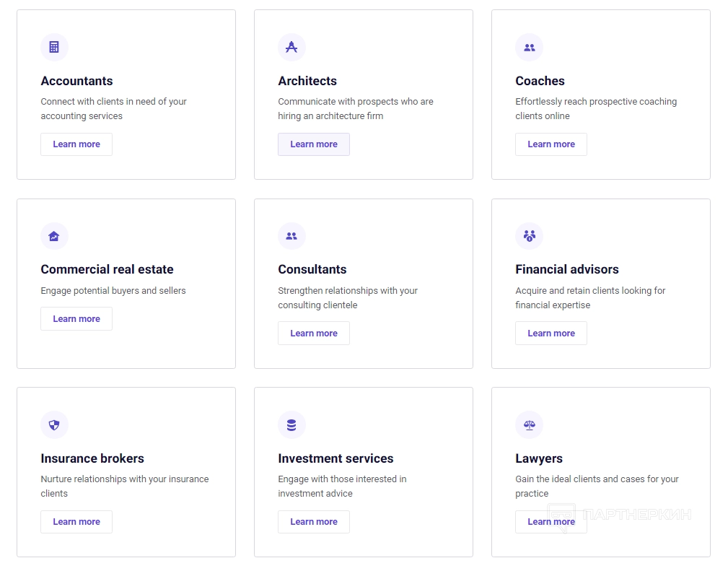This screenshot has height=571, width=728.
Task: Click the Consultants people icon
Action: coord(291,236)
